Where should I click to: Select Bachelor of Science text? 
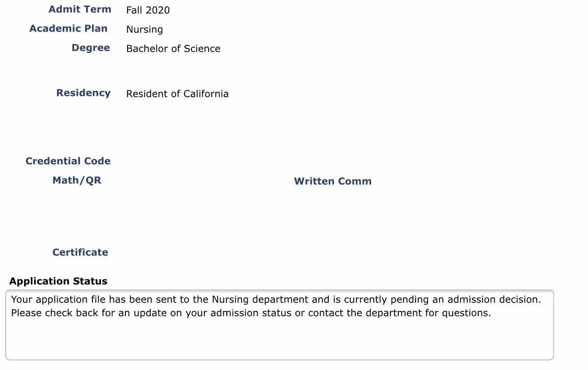173,49
